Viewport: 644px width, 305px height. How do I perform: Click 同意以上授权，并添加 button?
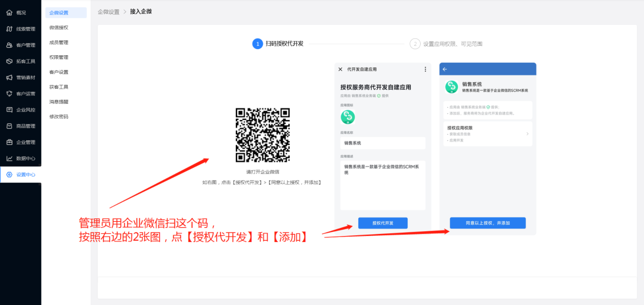tap(488, 223)
